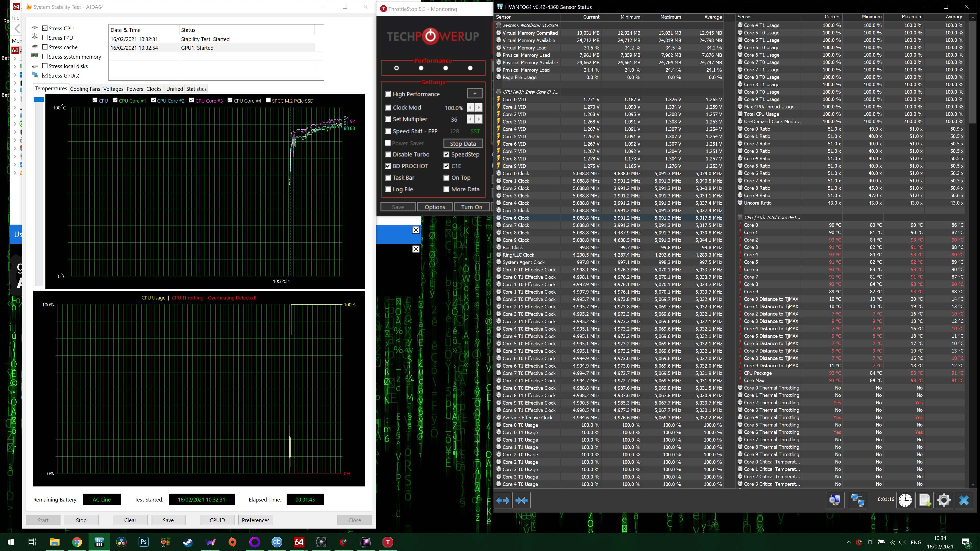Click HWiNFO logging sheet-plus icon

pos(924,500)
